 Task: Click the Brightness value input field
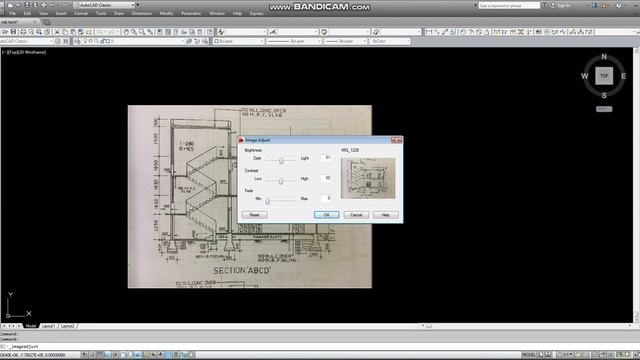pyautogui.click(x=327, y=158)
